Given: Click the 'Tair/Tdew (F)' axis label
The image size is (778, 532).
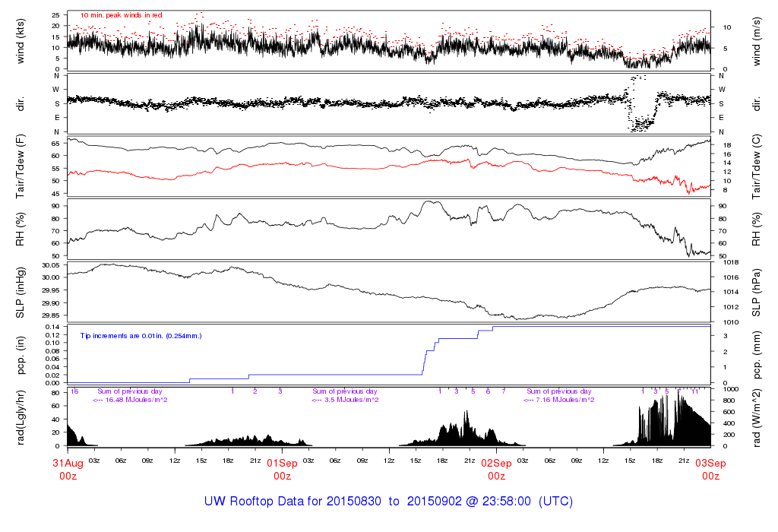Looking at the screenshot, I should tap(21, 166).
